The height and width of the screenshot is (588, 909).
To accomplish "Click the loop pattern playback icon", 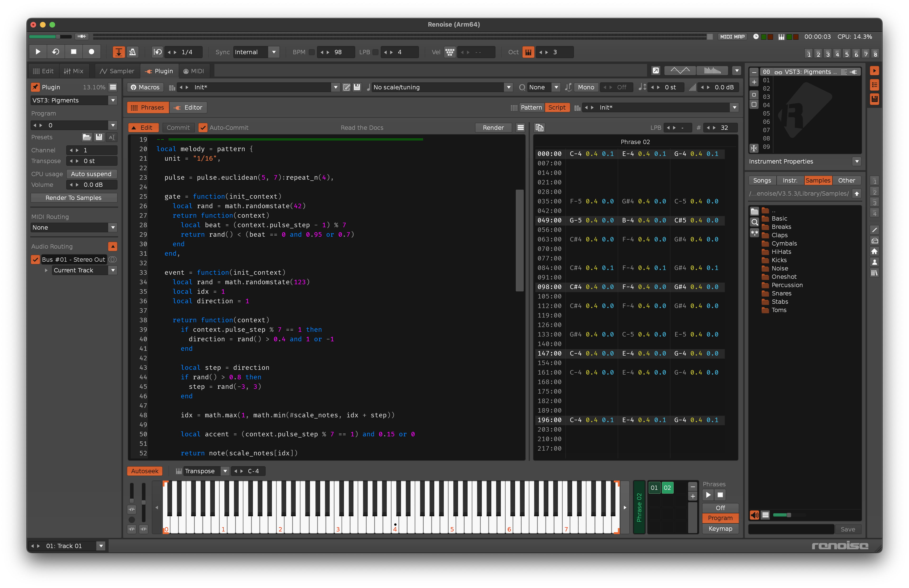I will (56, 52).
